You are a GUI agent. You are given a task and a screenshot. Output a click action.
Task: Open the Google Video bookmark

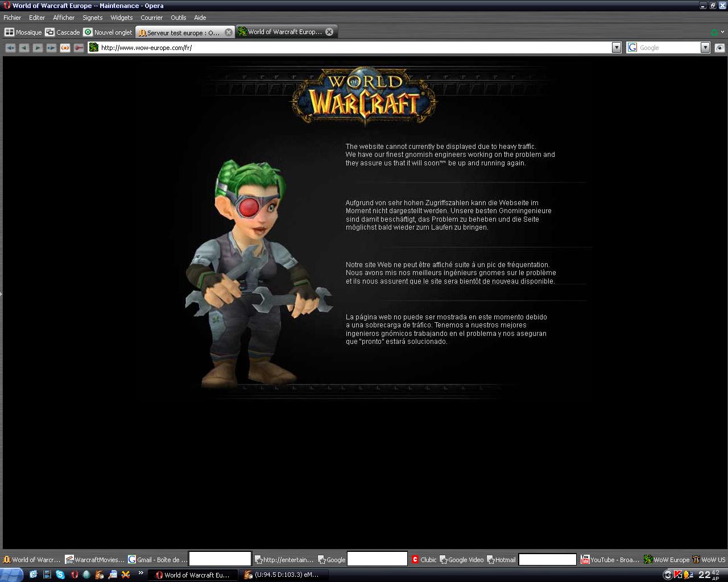point(462,560)
